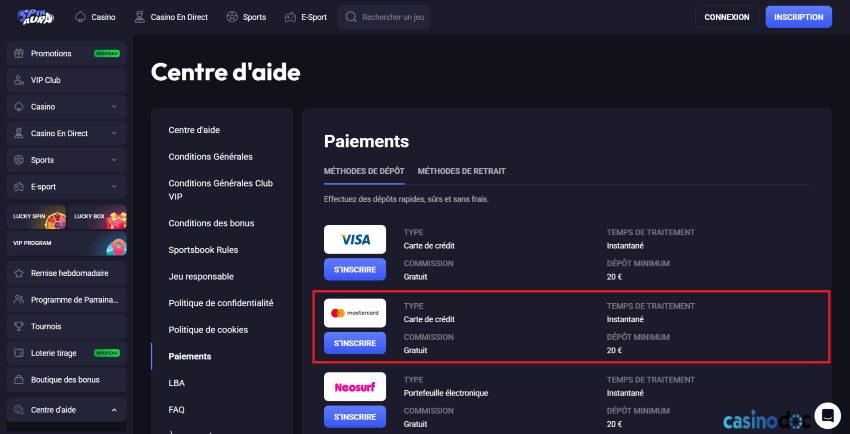The image size is (850, 434).
Task: Open the live chat bubble icon
Action: (827, 416)
